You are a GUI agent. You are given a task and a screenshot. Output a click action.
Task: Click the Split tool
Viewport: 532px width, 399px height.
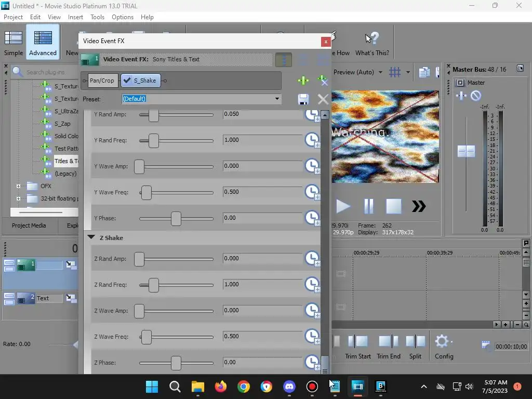point(415,347)
